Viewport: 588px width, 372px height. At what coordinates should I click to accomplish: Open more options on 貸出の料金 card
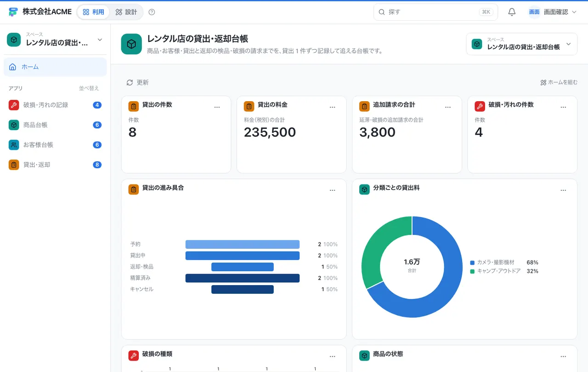click(333, 107)
